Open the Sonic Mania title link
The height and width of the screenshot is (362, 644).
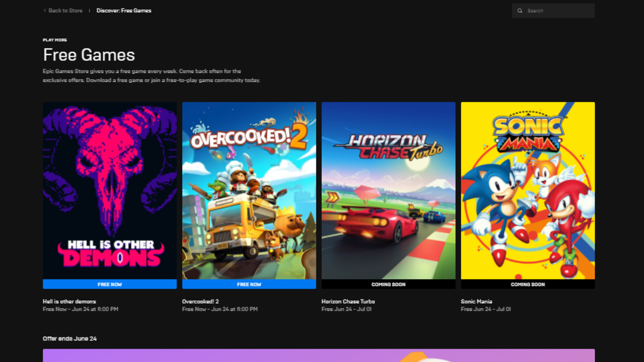click(x=476, y=301)
